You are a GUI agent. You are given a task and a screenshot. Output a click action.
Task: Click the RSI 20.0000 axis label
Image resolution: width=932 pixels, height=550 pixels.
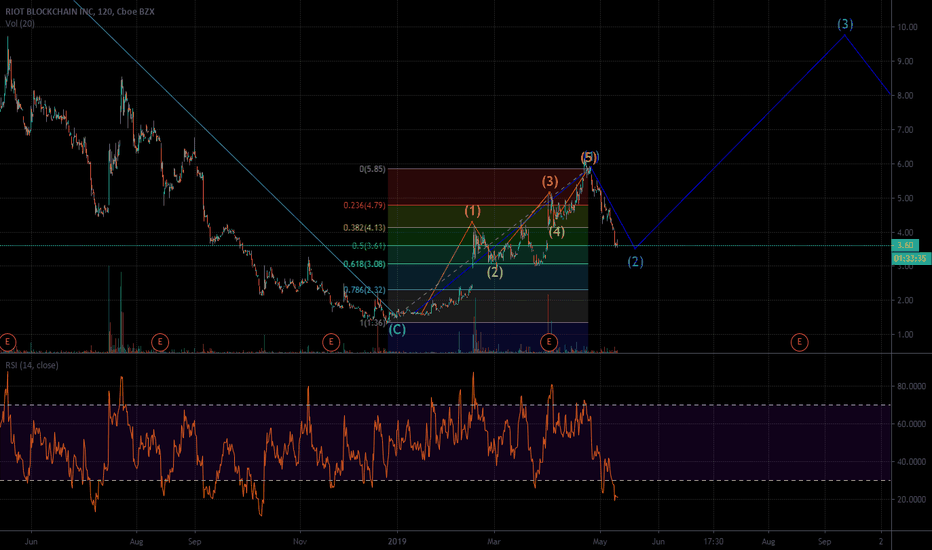click(x=911, y=499)
